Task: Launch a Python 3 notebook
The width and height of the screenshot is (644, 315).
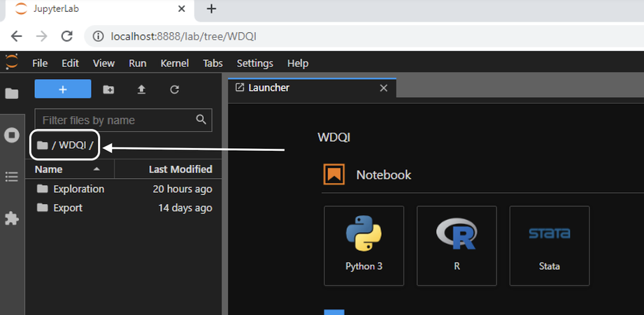Action: (x=364, y=245)
